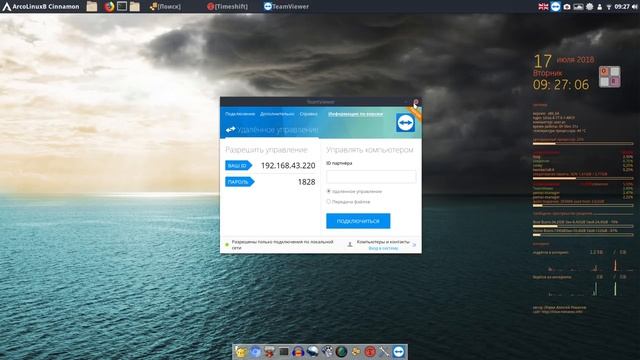Viewport: 640px width, 360px height.
Task: Launch the terminal from the top panel
Action: click(122, 7)
